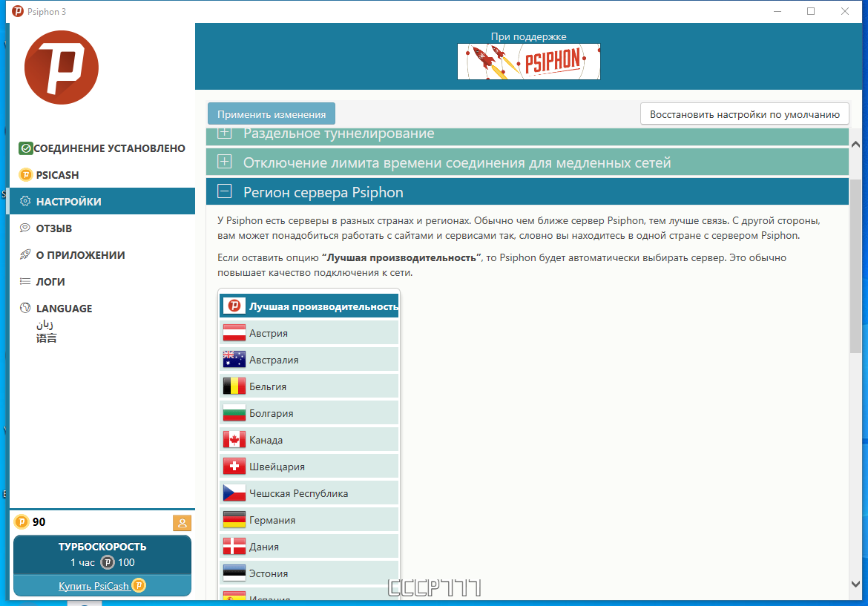
Task: Click the settings scrollbar up arrow
Action: (855, 145)
